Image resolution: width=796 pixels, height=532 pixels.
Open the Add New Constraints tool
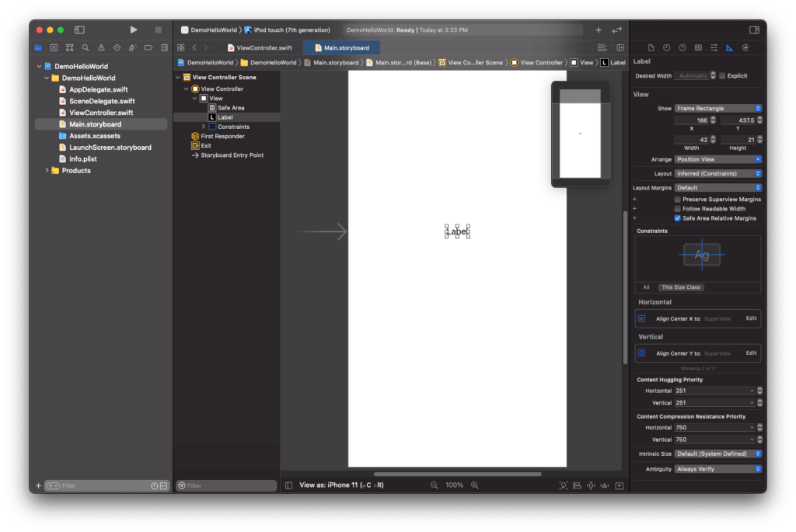[591, 485]
